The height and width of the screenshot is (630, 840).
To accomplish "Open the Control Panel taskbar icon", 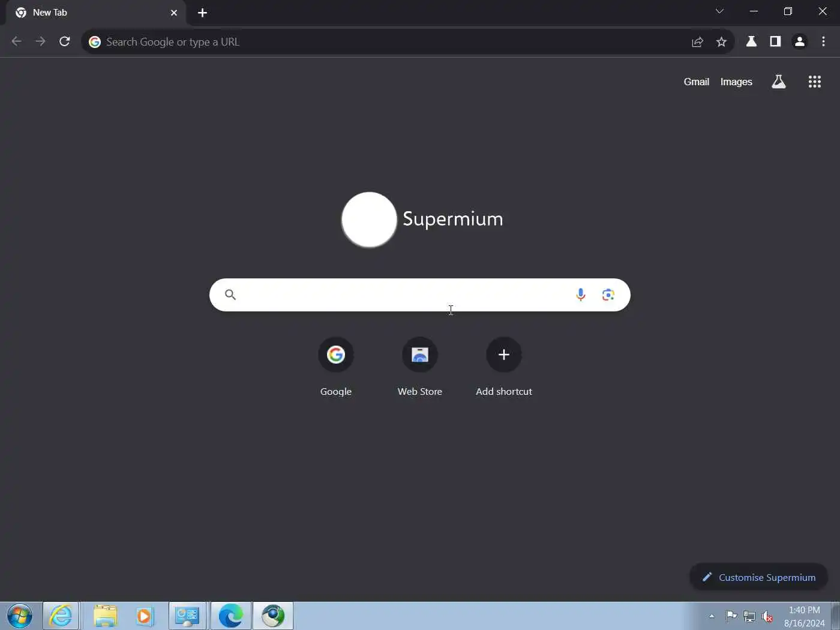I will point(187,616).
